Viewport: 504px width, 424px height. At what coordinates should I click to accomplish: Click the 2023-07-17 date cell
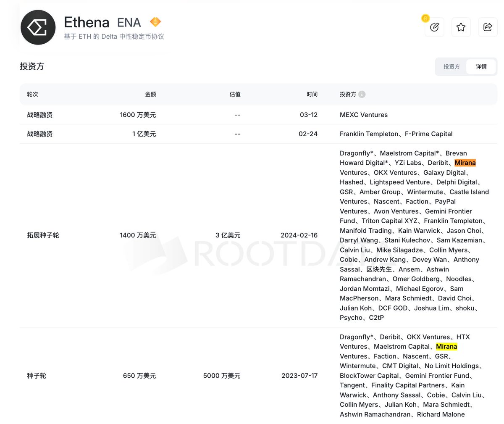[299, 376]
